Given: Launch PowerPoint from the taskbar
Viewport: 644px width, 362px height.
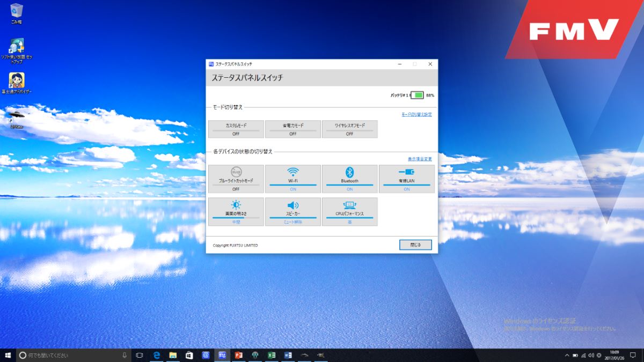Looking at the screenshot, I should [239, 355].
